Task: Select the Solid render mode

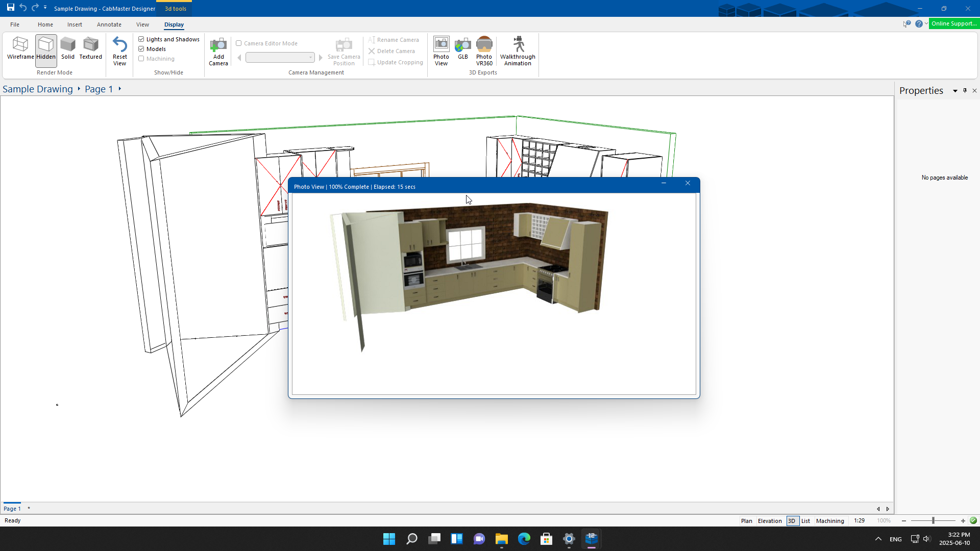Action: pyautogui.click(x=68, y=49)
